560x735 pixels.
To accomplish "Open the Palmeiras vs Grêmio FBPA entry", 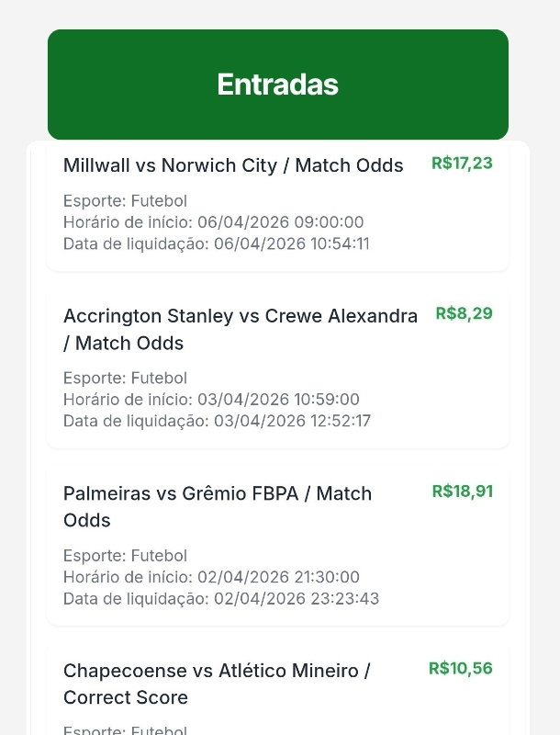I will click(218, 494).
